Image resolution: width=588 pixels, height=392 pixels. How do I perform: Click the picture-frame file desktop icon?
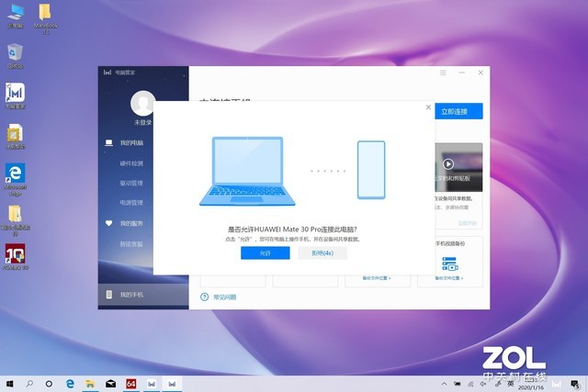click(x=16, y=137)
